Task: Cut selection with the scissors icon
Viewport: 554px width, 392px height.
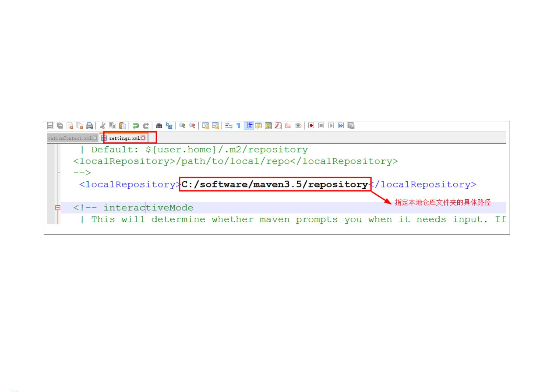Action: (x=103, y=126)
